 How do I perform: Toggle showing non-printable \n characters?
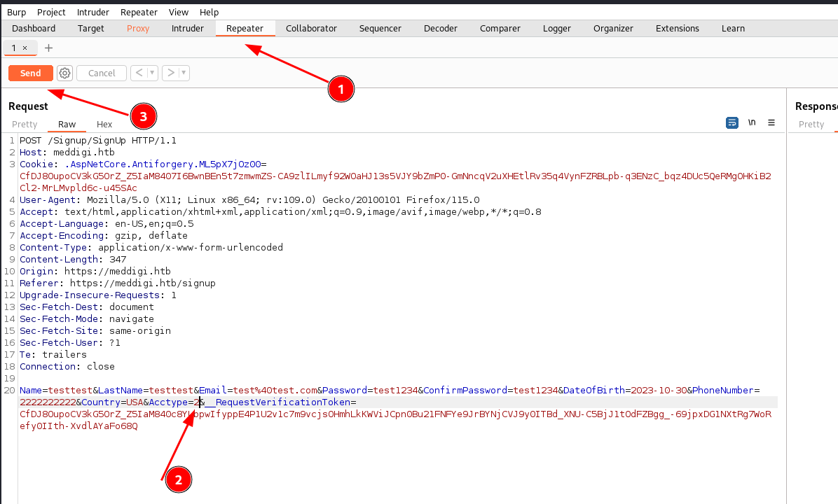tap(752, 122)
